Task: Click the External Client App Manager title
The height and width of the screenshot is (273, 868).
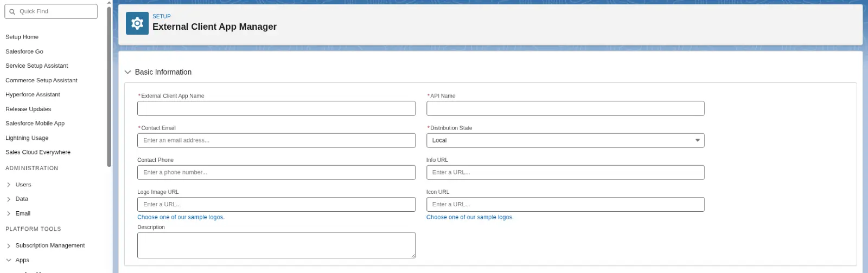Action: pos(214,27)
